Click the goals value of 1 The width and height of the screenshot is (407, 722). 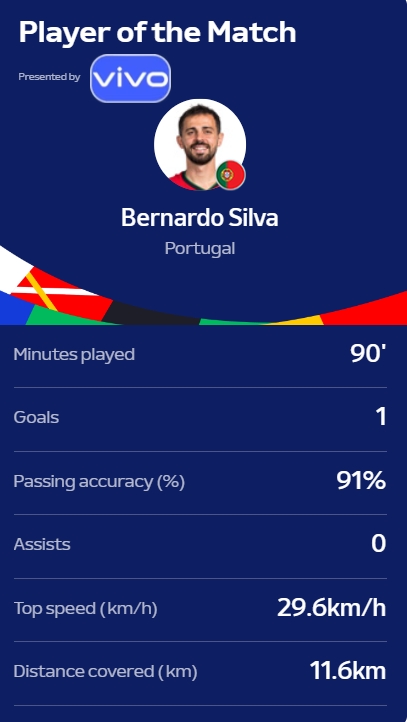(x=381, y=417)
